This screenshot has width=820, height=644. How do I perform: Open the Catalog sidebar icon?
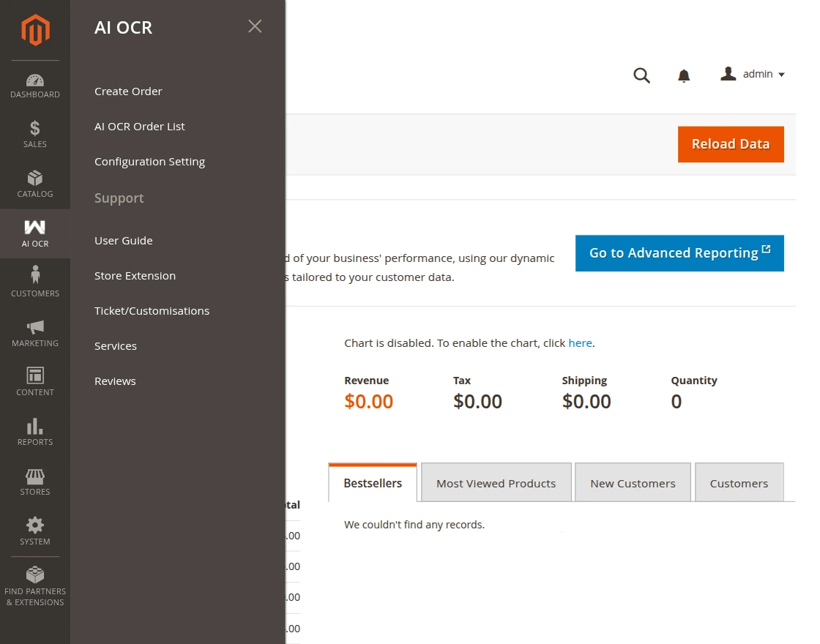pyautogui.click(x=34, y=184)
